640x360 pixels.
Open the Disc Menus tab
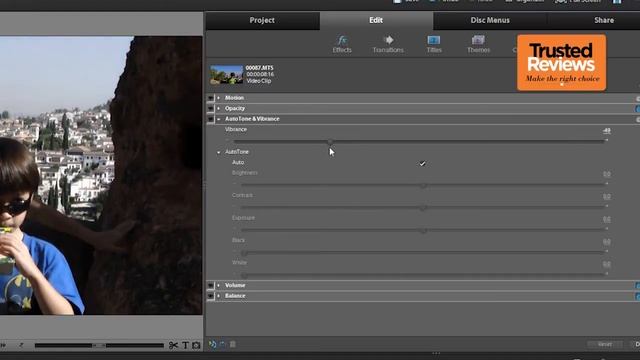pos(490,20)
